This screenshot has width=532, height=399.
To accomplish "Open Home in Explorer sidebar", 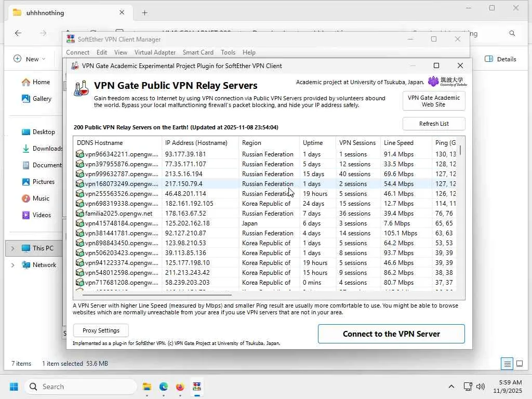I will (x=36, y=82).
